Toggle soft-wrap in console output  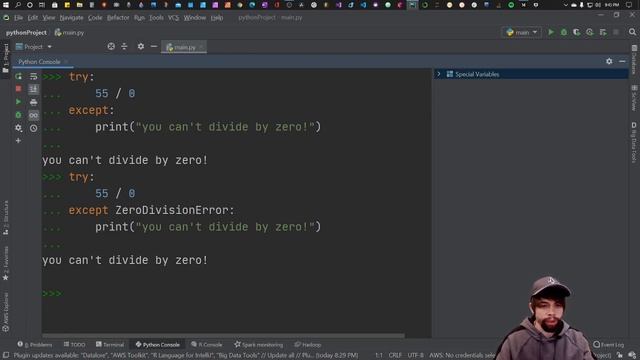click(33, 76)
